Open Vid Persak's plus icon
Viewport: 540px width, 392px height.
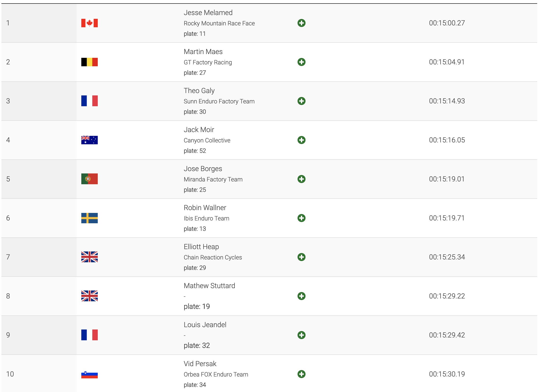coord(301,374)
